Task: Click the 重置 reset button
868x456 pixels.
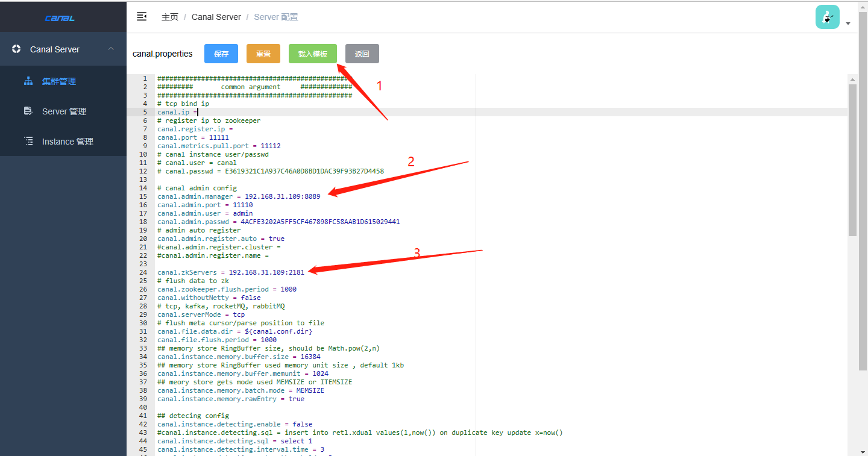Action: click(263, 54)
